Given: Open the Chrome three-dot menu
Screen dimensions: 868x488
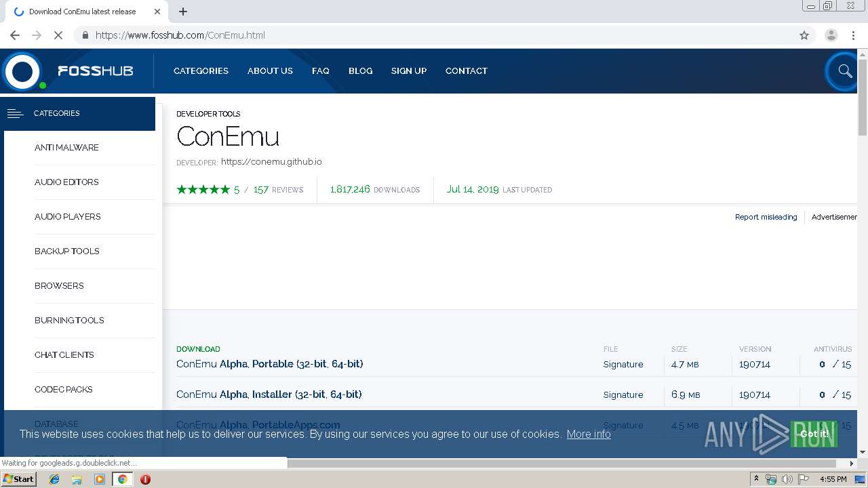Looking at the screenshot, I should [853, 35].
